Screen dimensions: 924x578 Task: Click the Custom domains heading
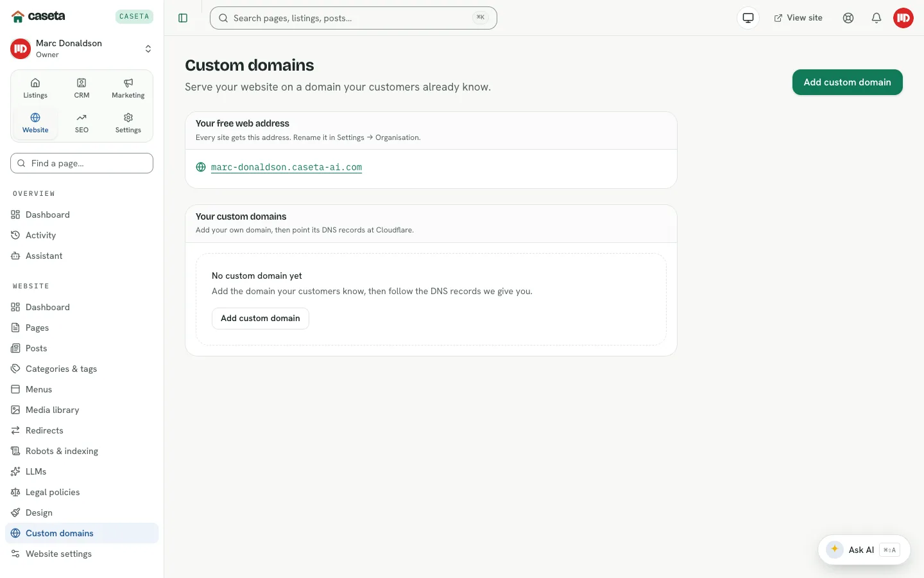tap(250, 66)
